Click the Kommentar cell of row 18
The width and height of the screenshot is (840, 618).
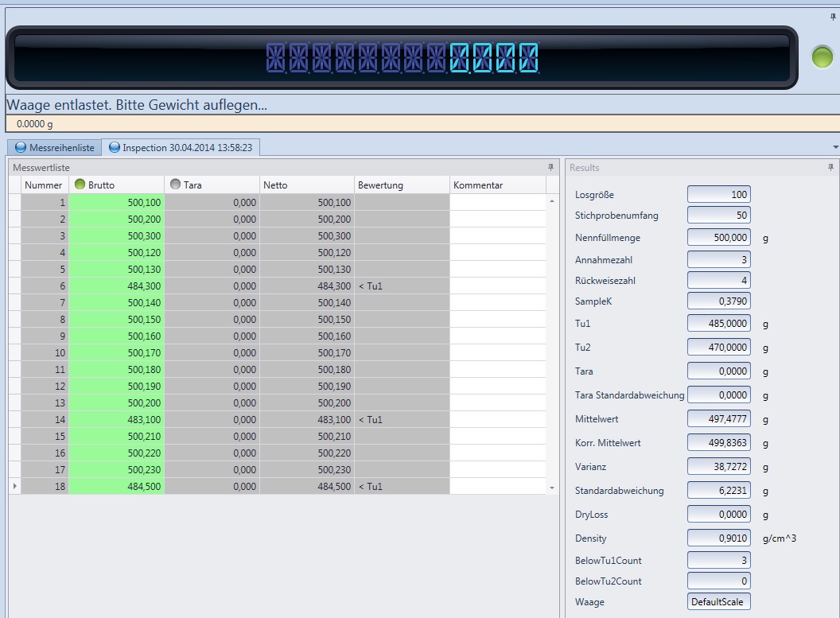497,486
